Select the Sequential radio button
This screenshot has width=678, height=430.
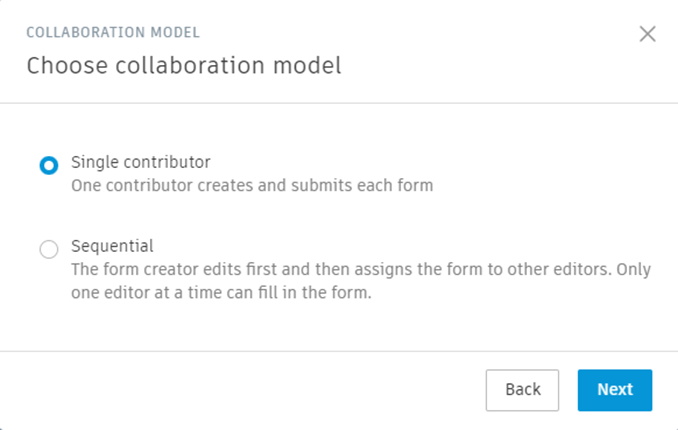coord(49,249)
